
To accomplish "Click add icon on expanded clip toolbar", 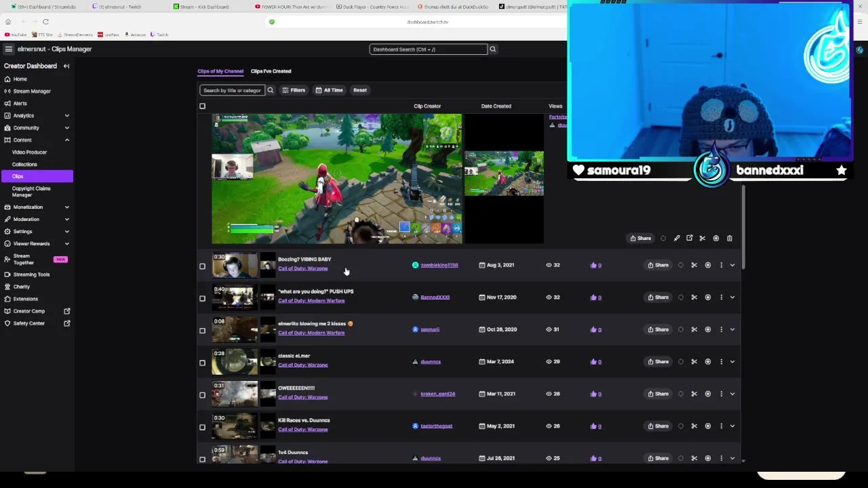I will pos(716,238).
